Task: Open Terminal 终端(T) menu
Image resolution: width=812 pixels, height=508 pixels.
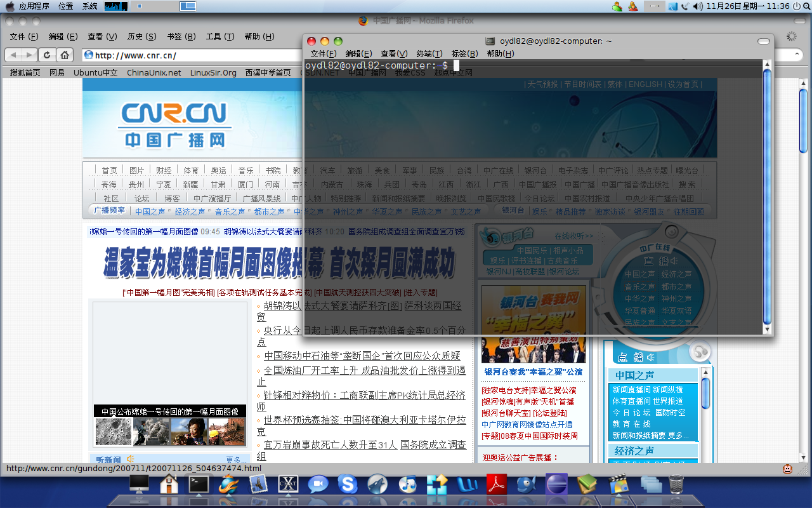Action: click(429, 53)
